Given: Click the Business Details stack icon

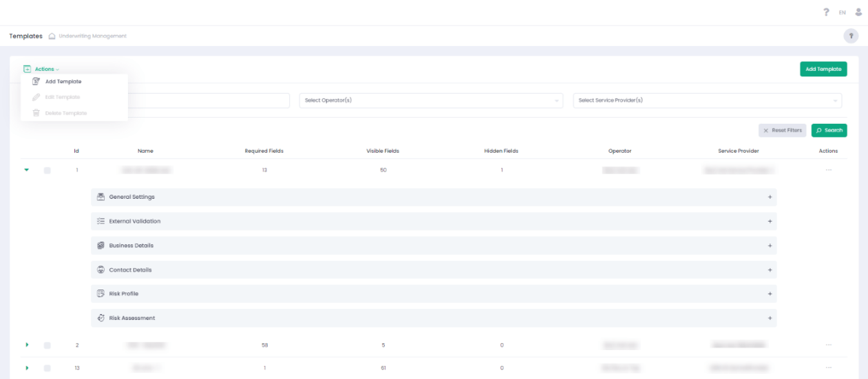Looking at the screenshot, I should point(100,246).
